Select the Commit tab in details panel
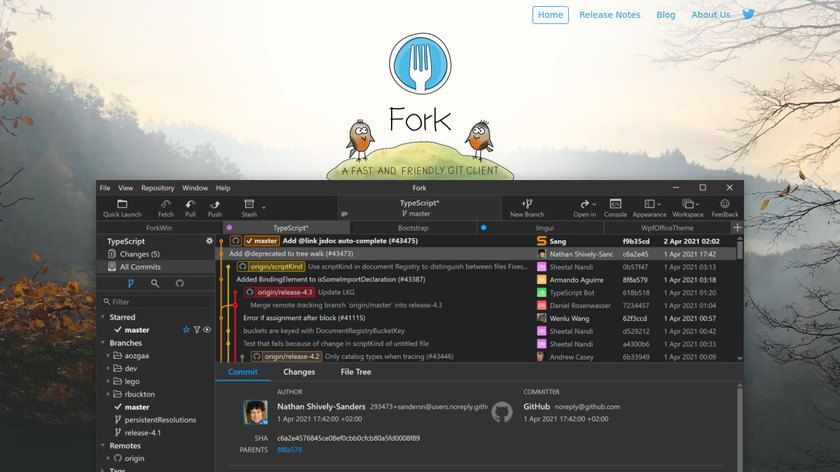 (243, 372)
